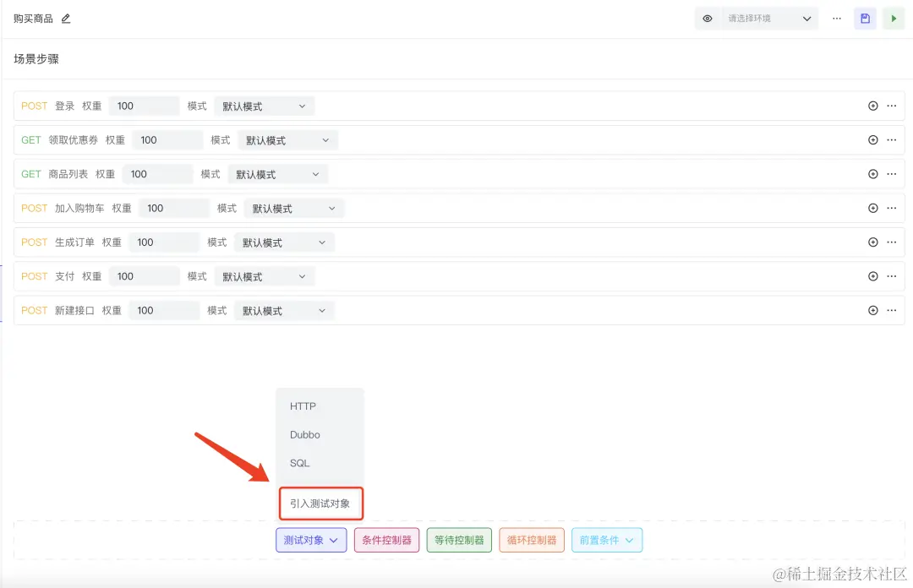The width and height of the screenshot is (913, 588).
Task: Click the 循环控制器 button
Action: [x=531, y=539]
